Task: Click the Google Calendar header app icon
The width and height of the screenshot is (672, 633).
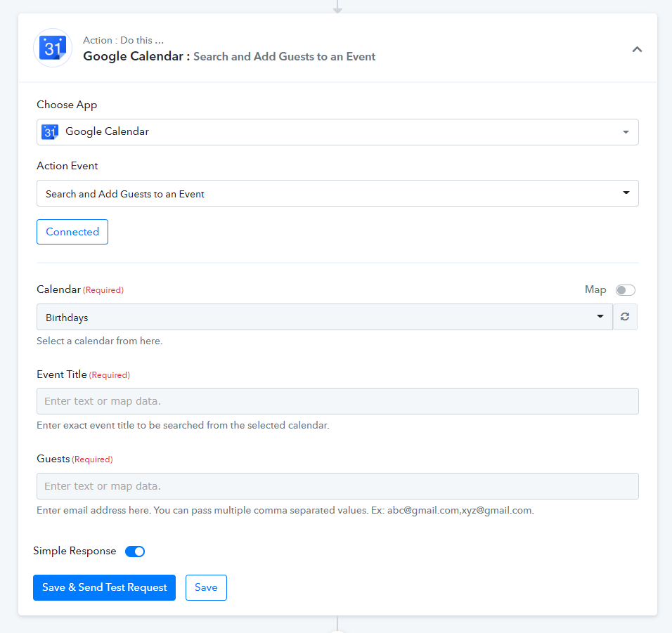Action: (53, 48)
